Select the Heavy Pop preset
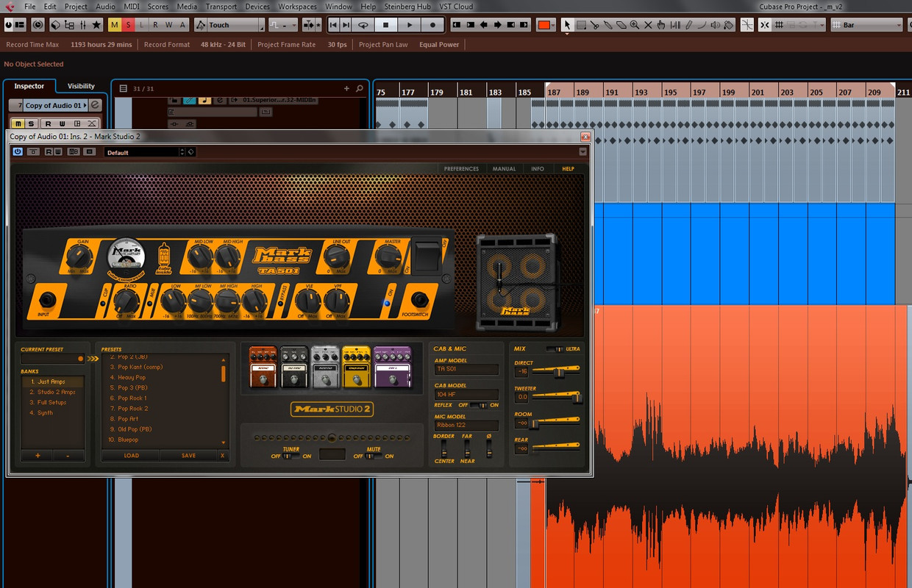The image size is (912, 588). click(x=132, y=377)
